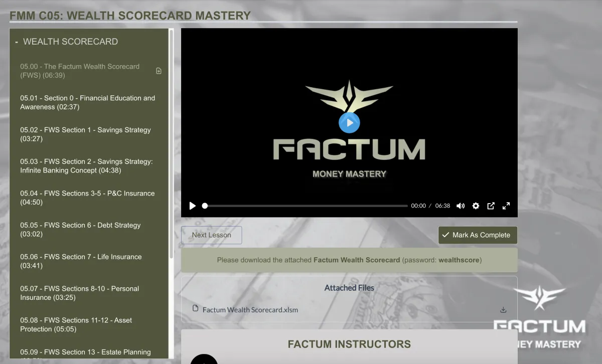Mark the lesson As Complete
This screenshot has width=602, height=364.
coord(478,235)
